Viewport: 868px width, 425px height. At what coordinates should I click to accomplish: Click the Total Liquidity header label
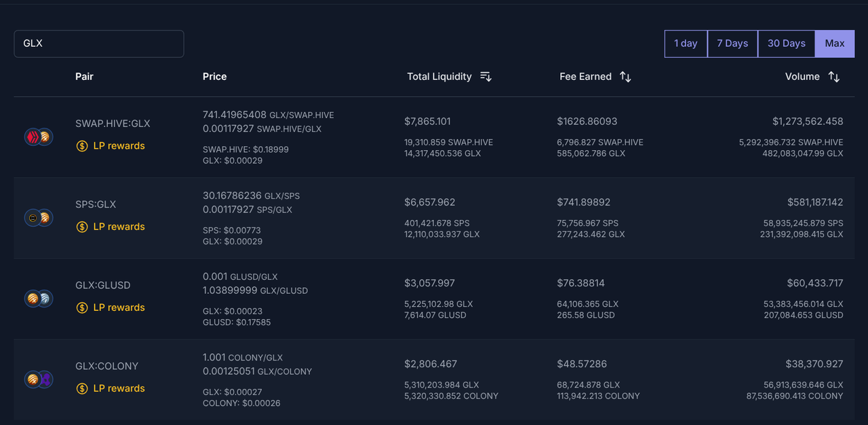pyautogui.click(x=439, y=77)
